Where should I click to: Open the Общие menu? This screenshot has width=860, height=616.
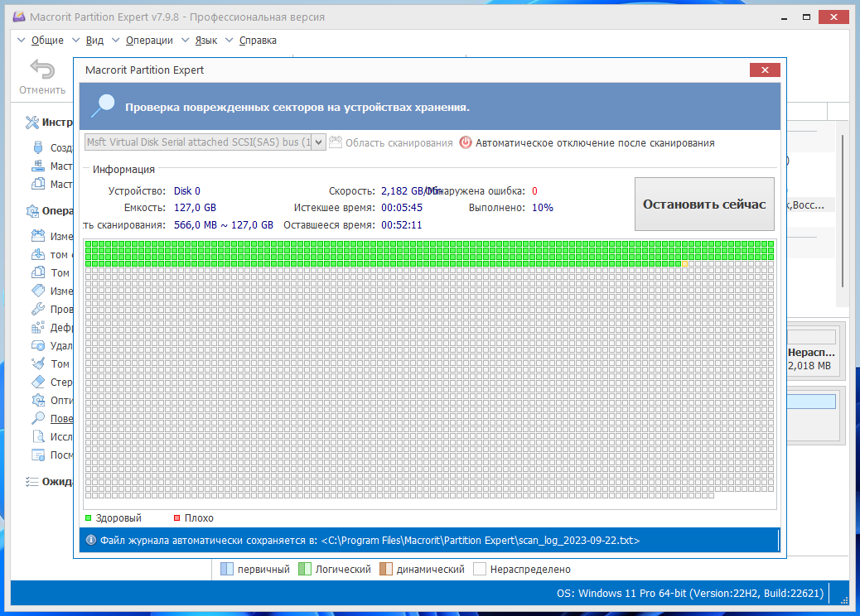pos(47,40)
